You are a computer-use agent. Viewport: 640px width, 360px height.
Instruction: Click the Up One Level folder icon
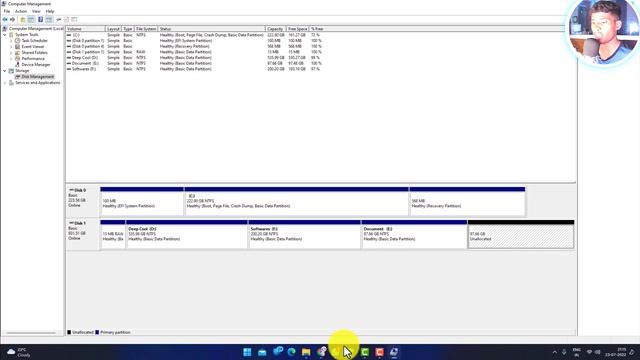23,20
